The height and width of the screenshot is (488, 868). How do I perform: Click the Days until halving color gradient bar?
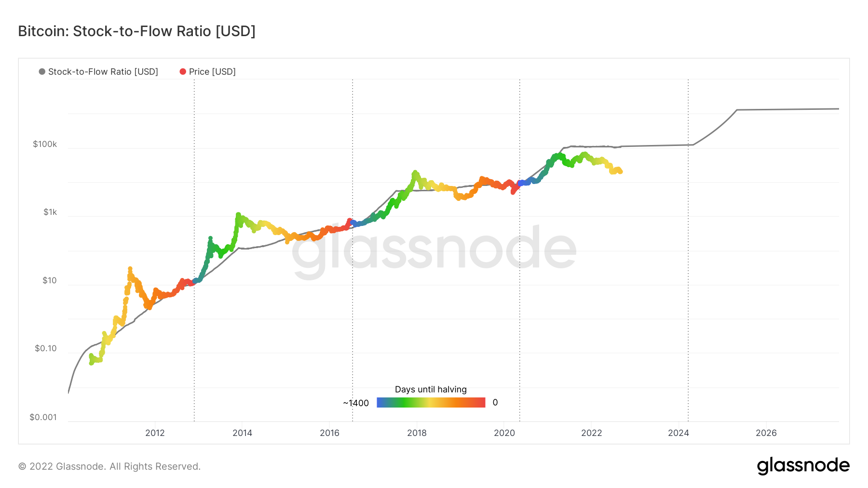431,402
